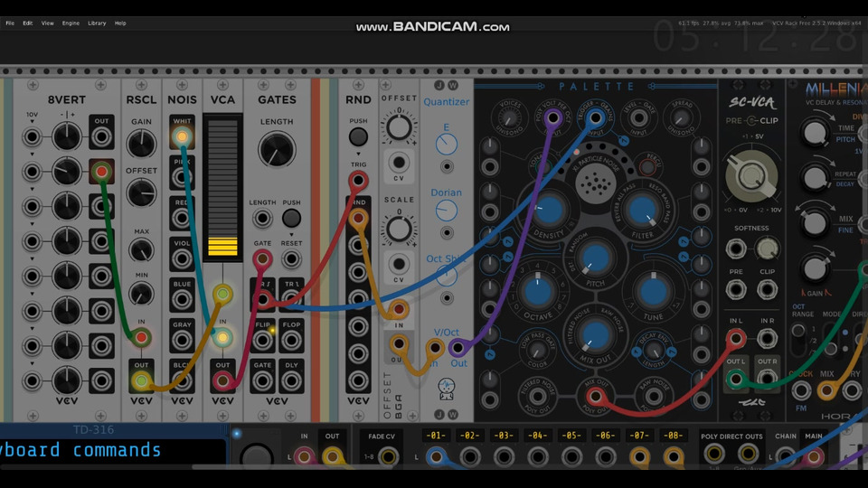Viewport: 868px width, 488px height.
Task: Click the Palette COLOR low pass gate knob
Action: [x=536, y=351]
